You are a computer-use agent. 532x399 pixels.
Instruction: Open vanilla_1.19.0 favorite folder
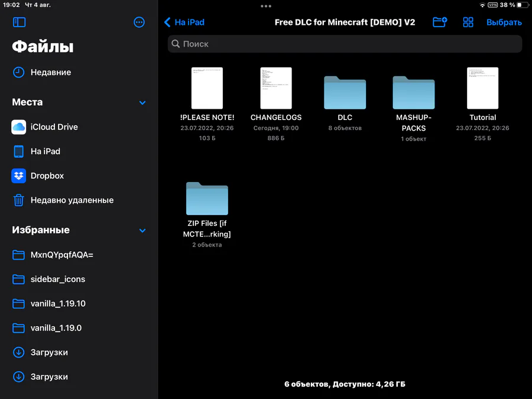click(x=79, y=328)
